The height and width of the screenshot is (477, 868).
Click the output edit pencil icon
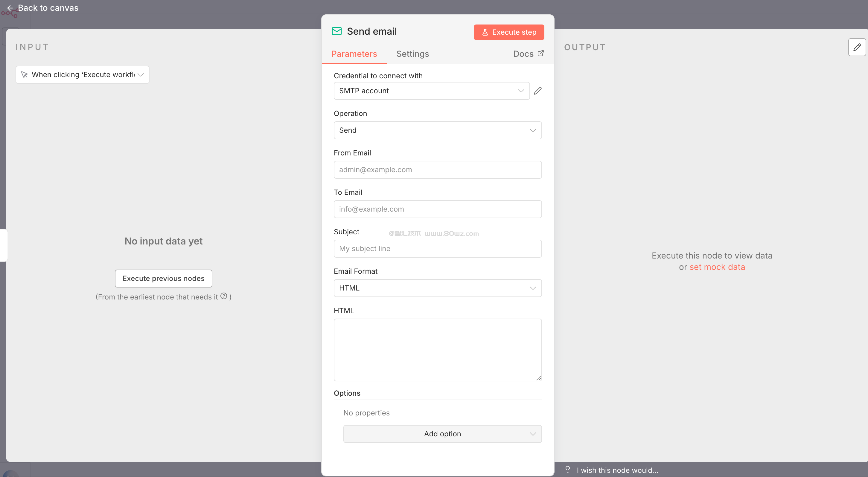coord(857,47)
